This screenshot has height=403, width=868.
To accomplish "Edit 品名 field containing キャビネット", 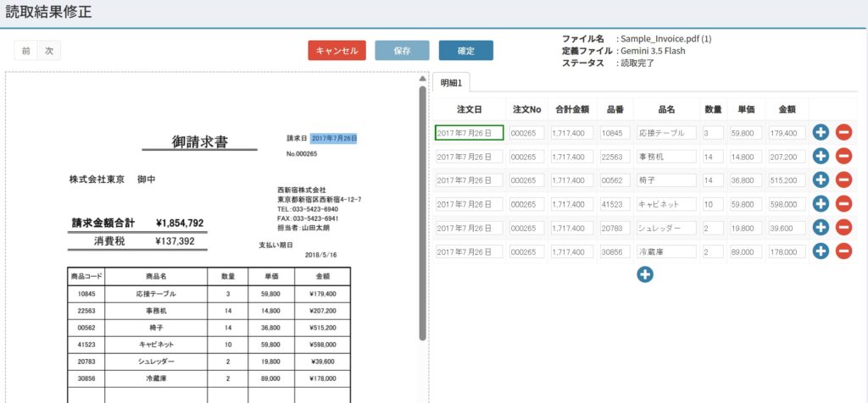I will [x=666, y=204].
